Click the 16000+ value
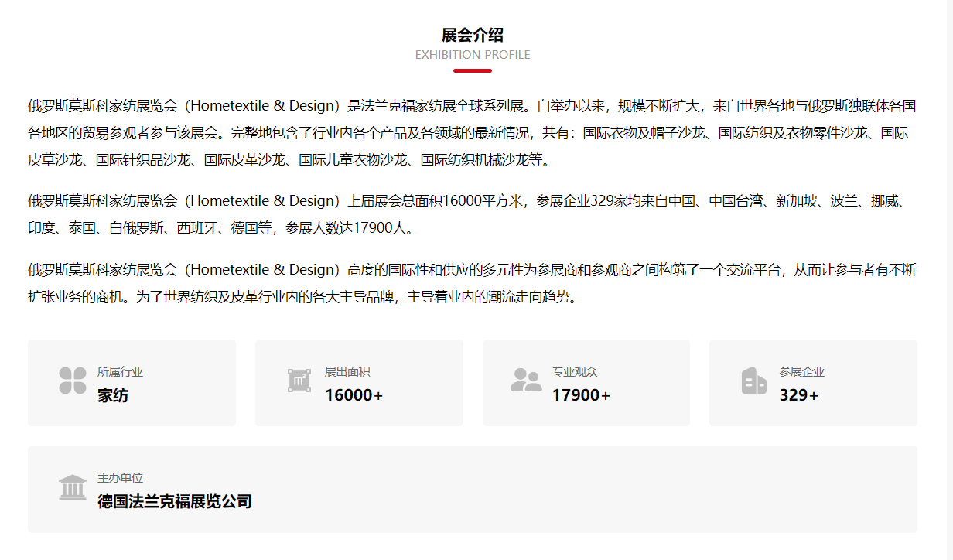Screen dimensions: 953x560 coord(354,395)
